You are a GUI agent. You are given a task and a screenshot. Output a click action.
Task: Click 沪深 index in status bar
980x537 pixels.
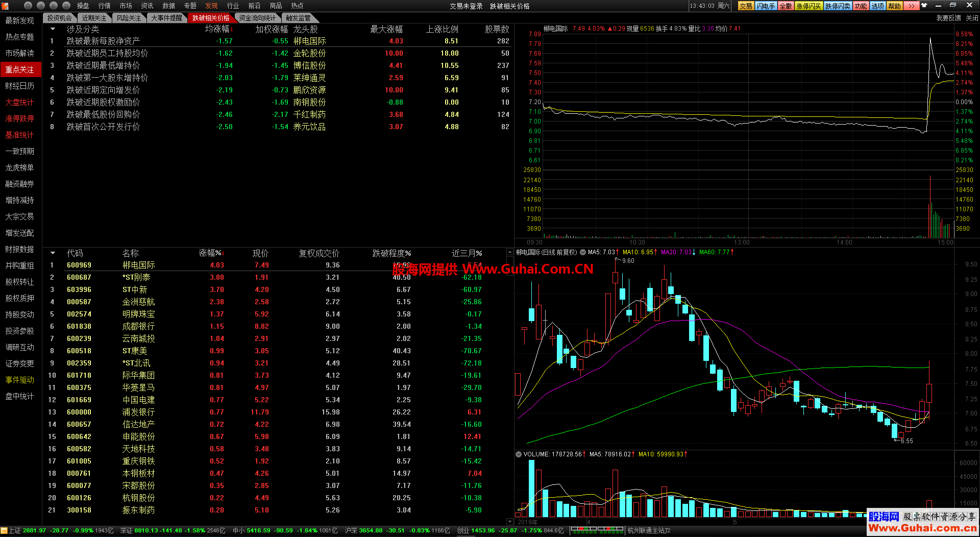[x=397, y=531]
